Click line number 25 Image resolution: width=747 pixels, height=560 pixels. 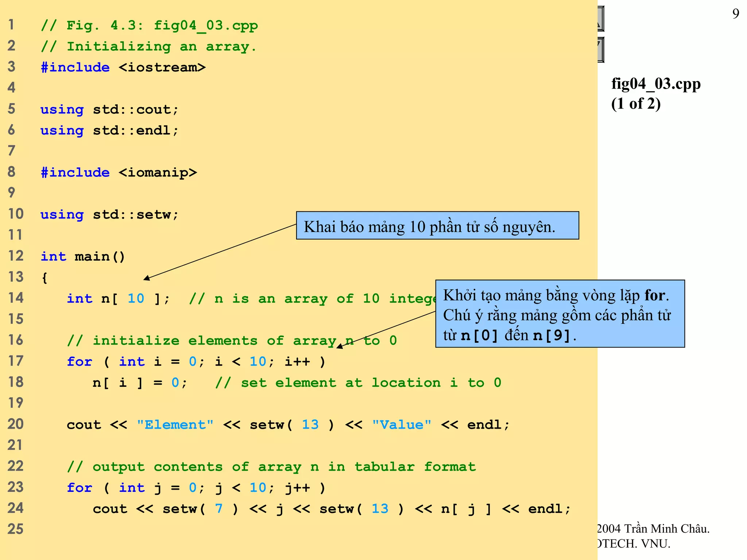[15, 529]
